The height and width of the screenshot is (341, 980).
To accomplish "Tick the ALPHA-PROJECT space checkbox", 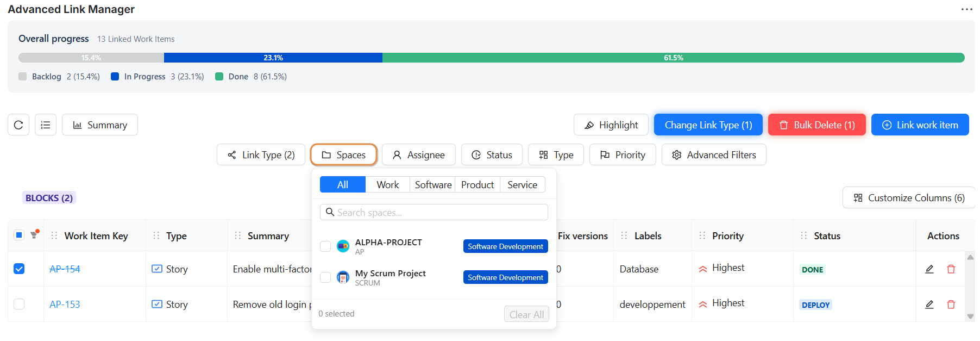I will tap(325, 246).
